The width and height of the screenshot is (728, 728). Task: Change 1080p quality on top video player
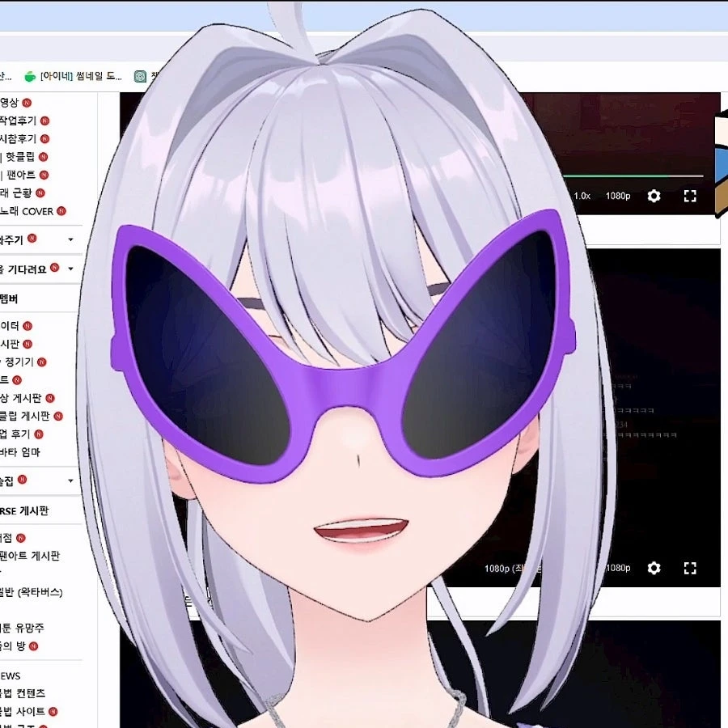point(617,196)
